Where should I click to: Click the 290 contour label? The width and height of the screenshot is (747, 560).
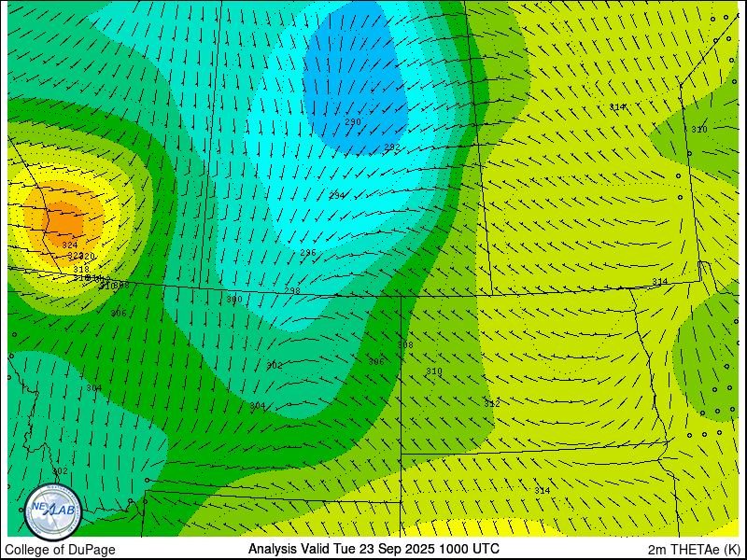point(353,122)
